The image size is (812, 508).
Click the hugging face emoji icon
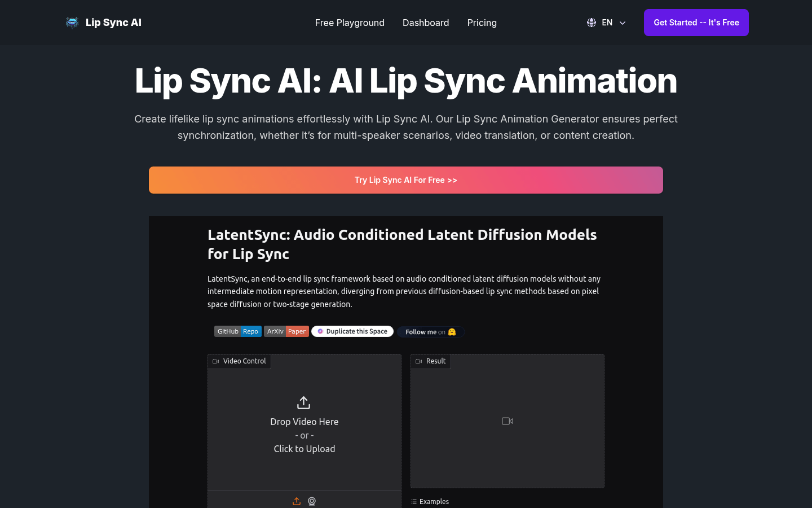coord(452,332)
